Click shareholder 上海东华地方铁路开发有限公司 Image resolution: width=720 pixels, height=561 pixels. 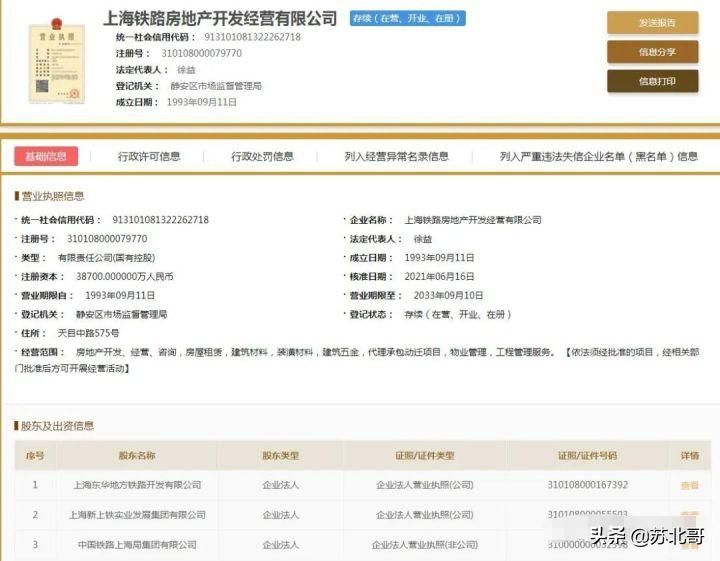[x=137, y=485]
